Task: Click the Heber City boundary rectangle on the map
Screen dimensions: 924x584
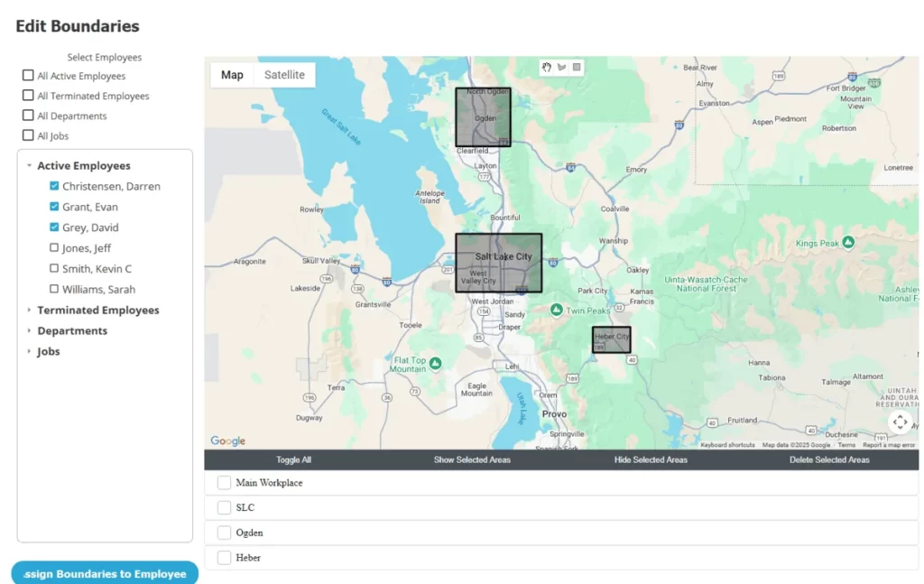Action: coord(612,338)
